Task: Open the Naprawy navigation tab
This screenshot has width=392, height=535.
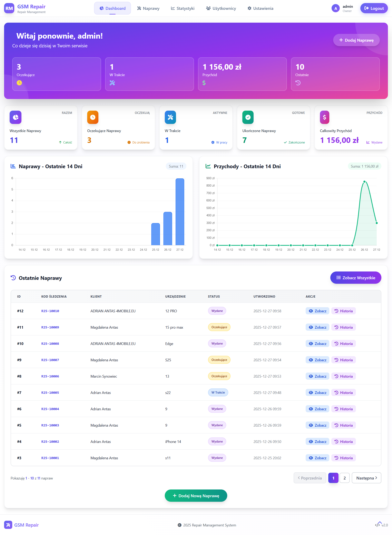Action: [148, 8]
